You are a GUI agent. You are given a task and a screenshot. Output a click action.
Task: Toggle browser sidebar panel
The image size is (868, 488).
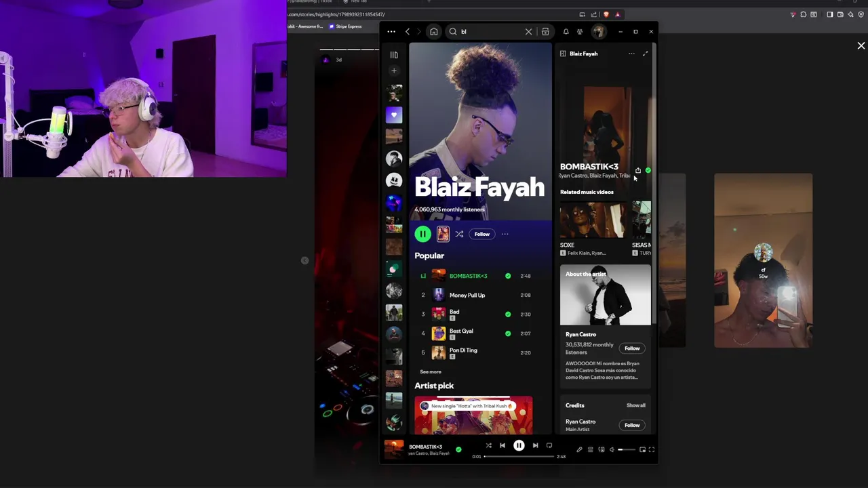point(829,14)
